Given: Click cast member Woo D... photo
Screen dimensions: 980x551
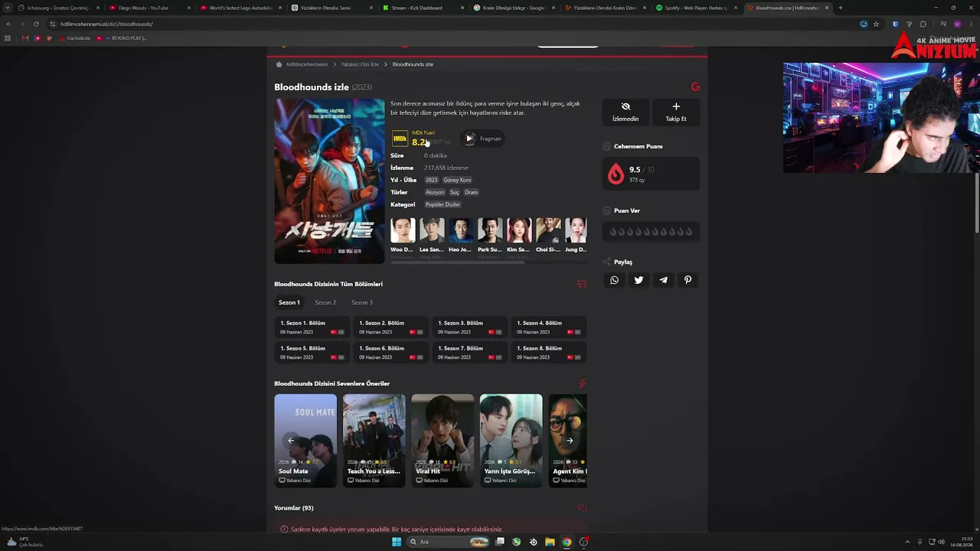Looking at the screenshot, I should [x=403, y=230].
